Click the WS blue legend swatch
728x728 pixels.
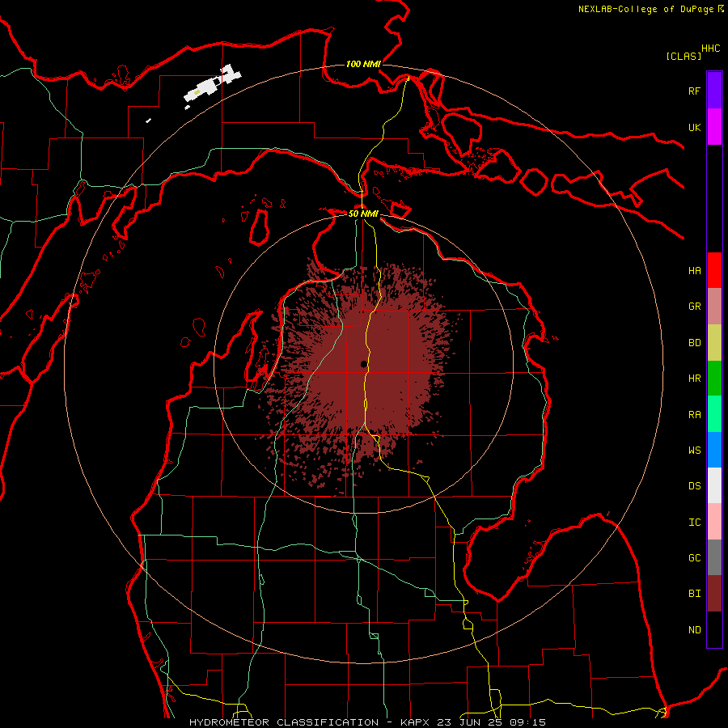pos(714,450)
